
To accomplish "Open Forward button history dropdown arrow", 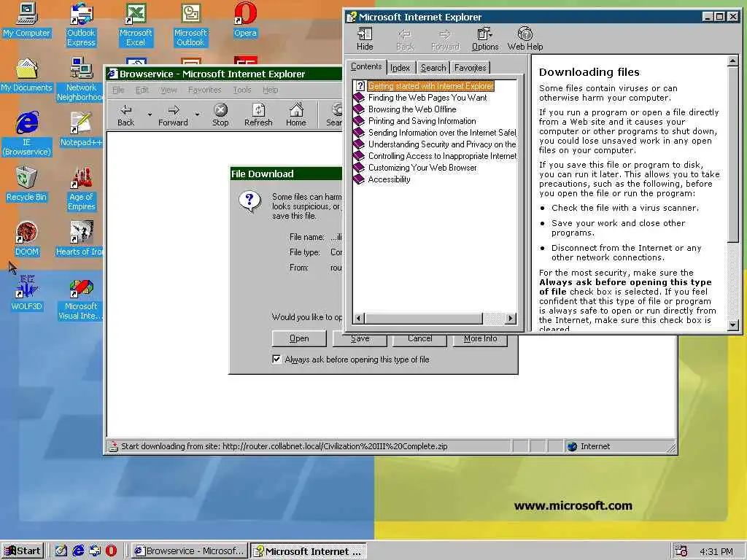I will pyautogui.click(x=197, y=114).
